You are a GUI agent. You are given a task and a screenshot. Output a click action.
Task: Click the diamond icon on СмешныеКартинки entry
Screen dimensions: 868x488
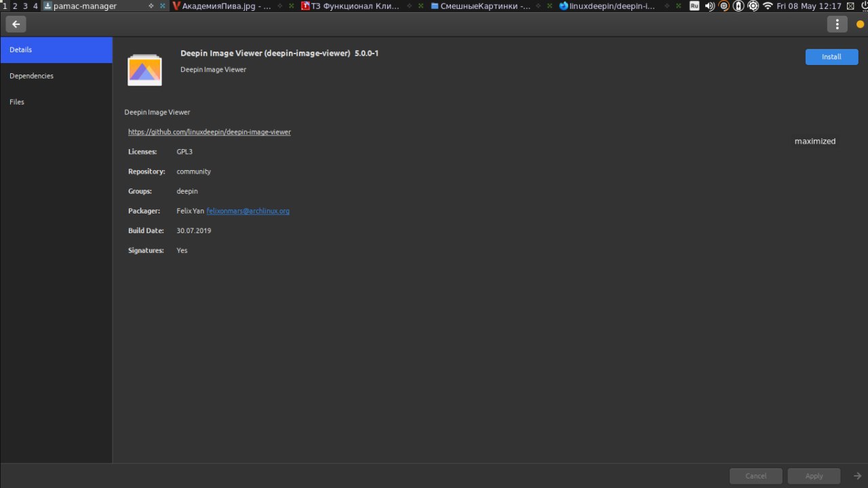(x=539, y=6)
